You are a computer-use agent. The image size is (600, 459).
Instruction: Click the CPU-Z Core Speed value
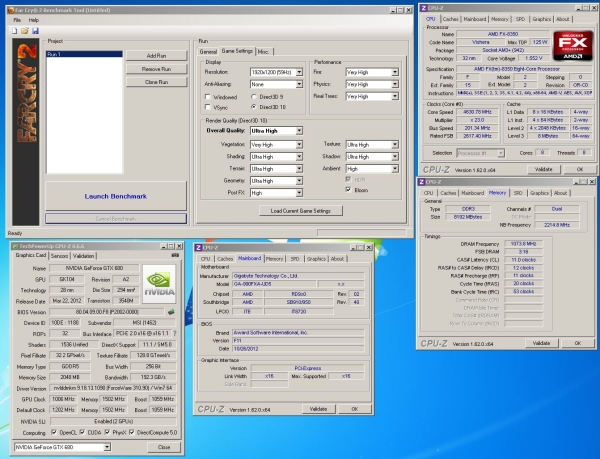click(477, 112)
